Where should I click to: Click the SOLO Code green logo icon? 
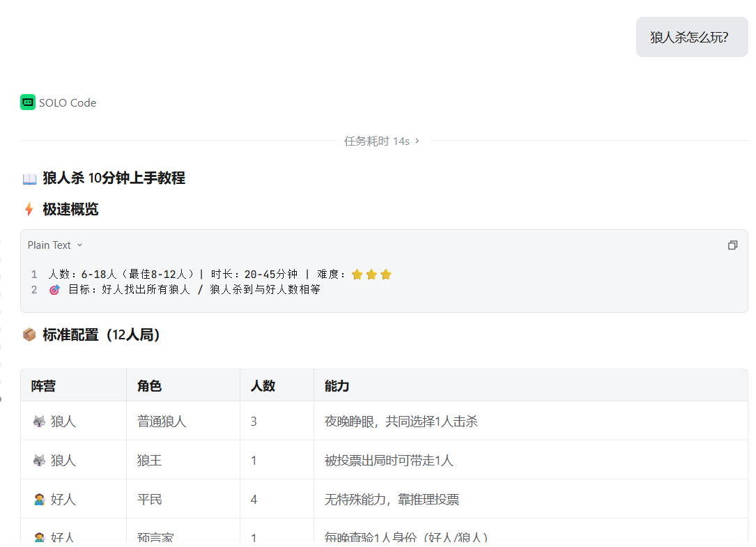coord(28,102)
